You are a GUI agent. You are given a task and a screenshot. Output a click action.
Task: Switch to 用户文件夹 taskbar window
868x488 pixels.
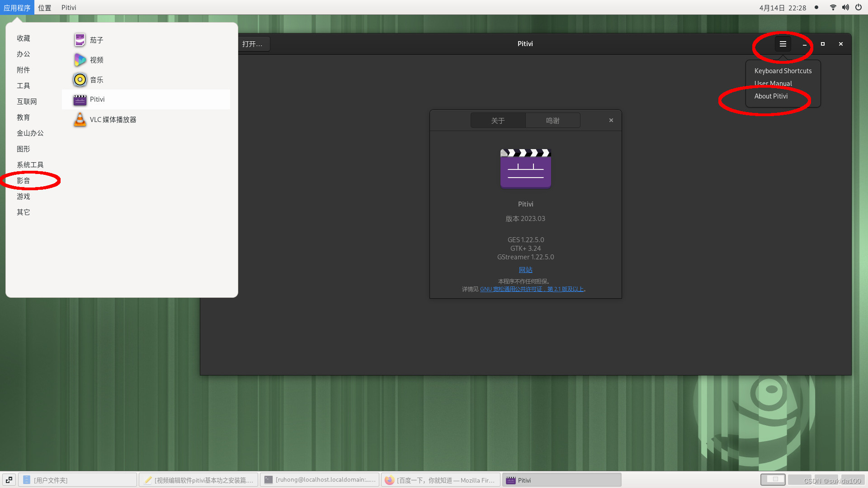click(77, 480)
